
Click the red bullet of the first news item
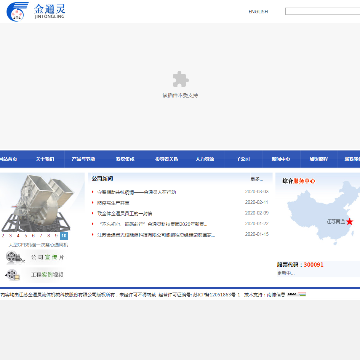tap(93, 192)
